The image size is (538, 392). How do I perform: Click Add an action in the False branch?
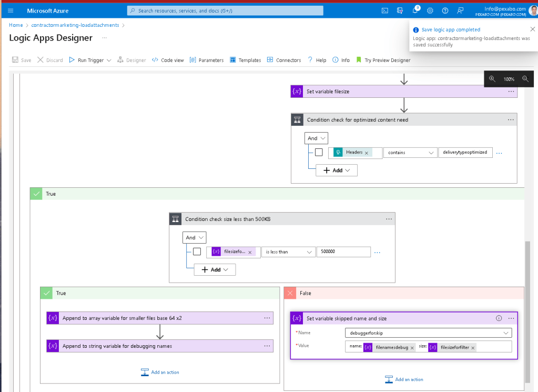point(404,379)
